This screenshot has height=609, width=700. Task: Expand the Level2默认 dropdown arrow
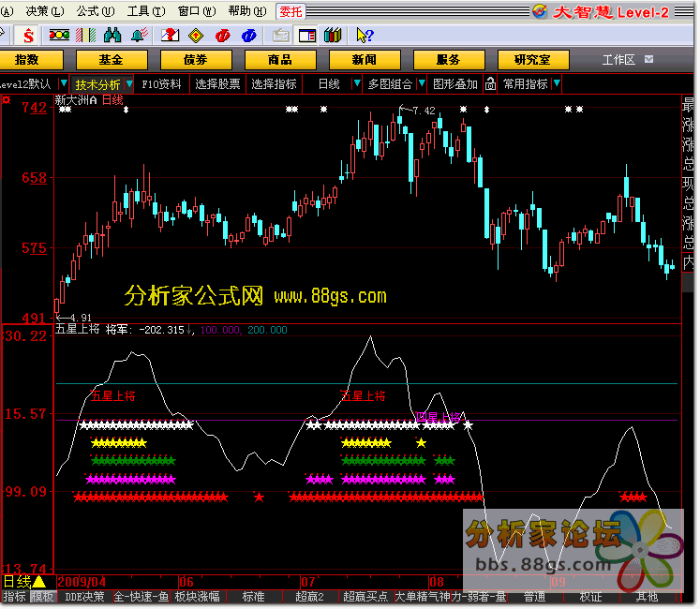click(x=64, y=83)
